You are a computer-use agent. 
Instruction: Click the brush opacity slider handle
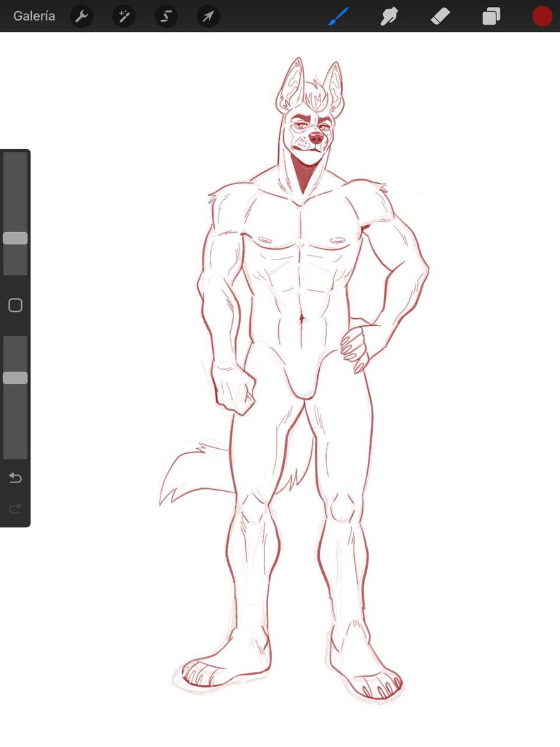(16, 378)
